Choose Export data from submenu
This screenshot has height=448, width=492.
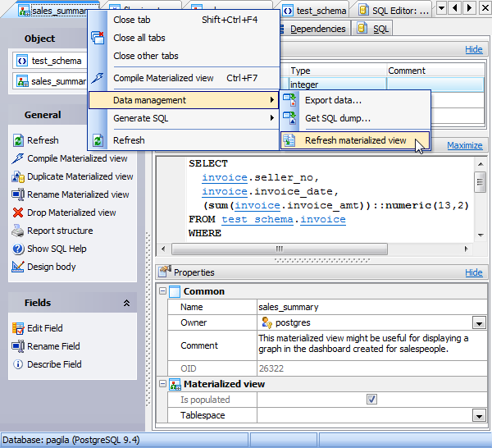point(333,100)
